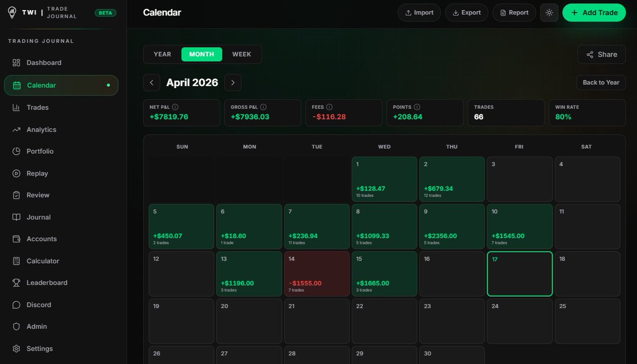The width and height of the screenshot is (637, 364).
Task: Click the Dashboard grid icon in sidebar
Action: (x=16, y=63)
